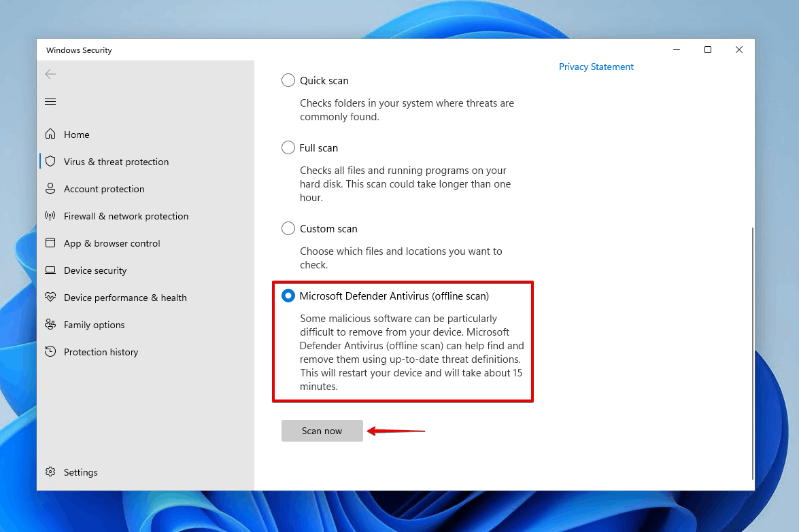Click the Device security laptop icon
The width and height of the screenshot is (799, 532).
pos(50,270)
